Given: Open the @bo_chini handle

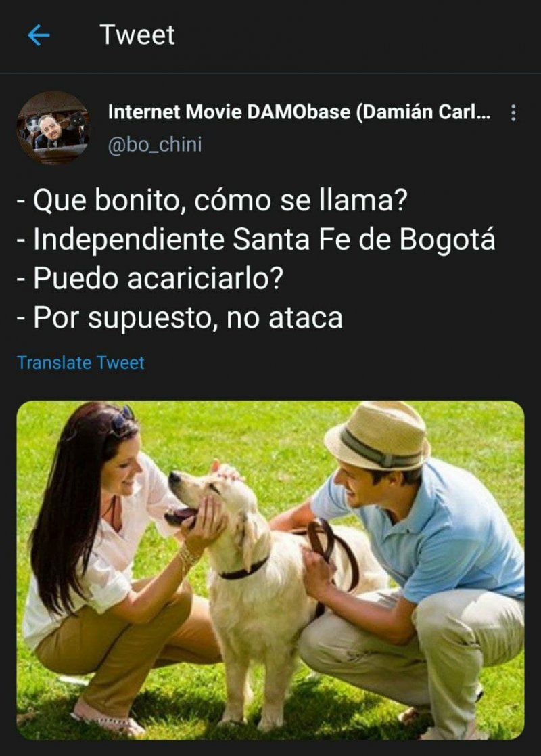Looking at the screenshot, I should click(155, 145).
